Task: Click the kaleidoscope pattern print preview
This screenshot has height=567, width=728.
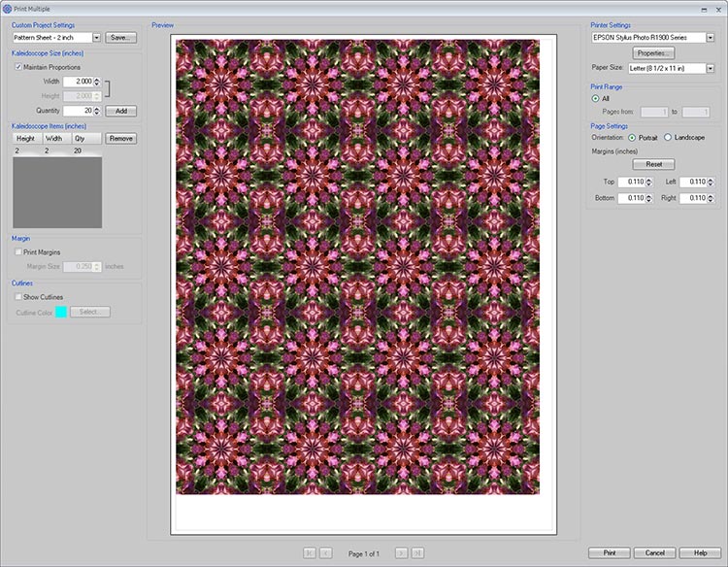Action: (357, 267)
